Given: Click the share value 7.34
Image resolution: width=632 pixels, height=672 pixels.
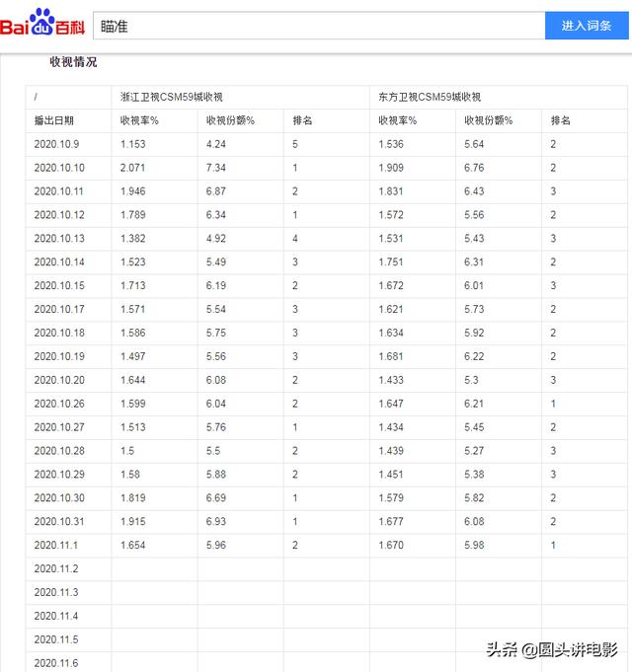Looking at the screenshot, I should click(x=216, y=168).
